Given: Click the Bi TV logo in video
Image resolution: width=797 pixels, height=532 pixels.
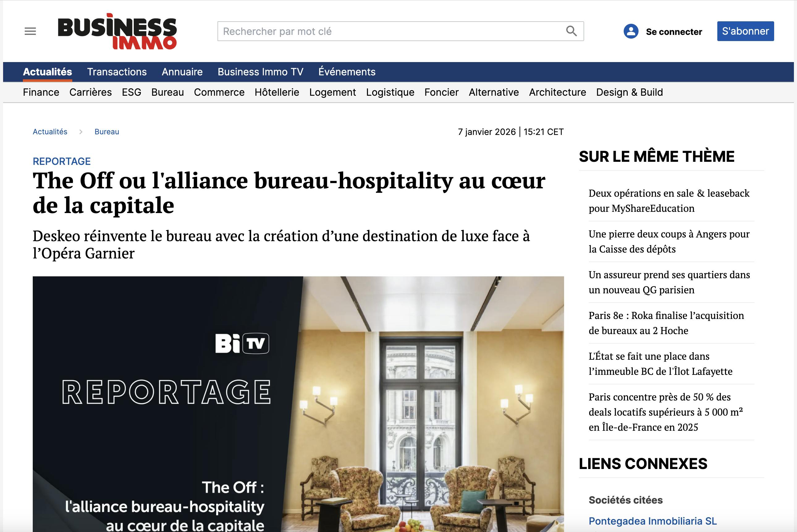Looking at the screenshot, I should [242, 343].
